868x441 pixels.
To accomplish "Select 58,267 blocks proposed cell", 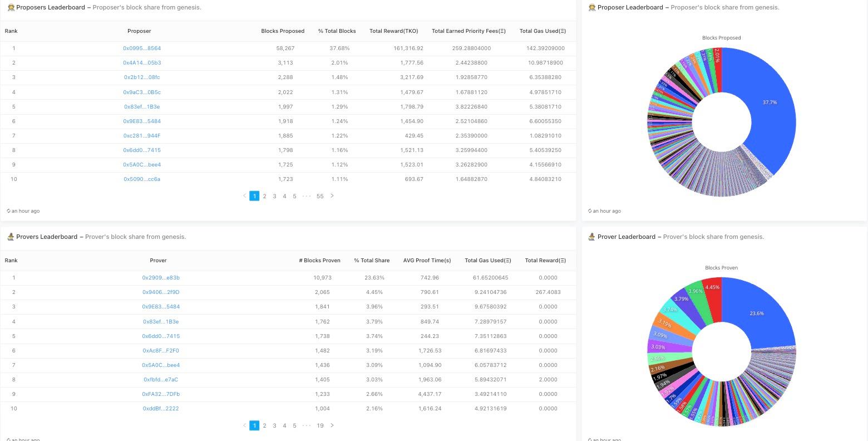I will click(x=285, y=48).
